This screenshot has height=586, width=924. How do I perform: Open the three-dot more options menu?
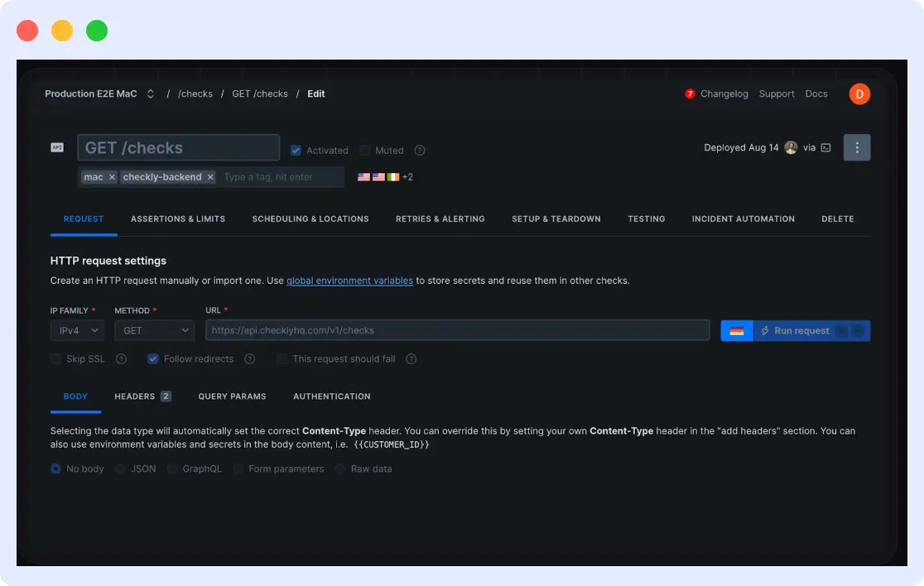856,147
